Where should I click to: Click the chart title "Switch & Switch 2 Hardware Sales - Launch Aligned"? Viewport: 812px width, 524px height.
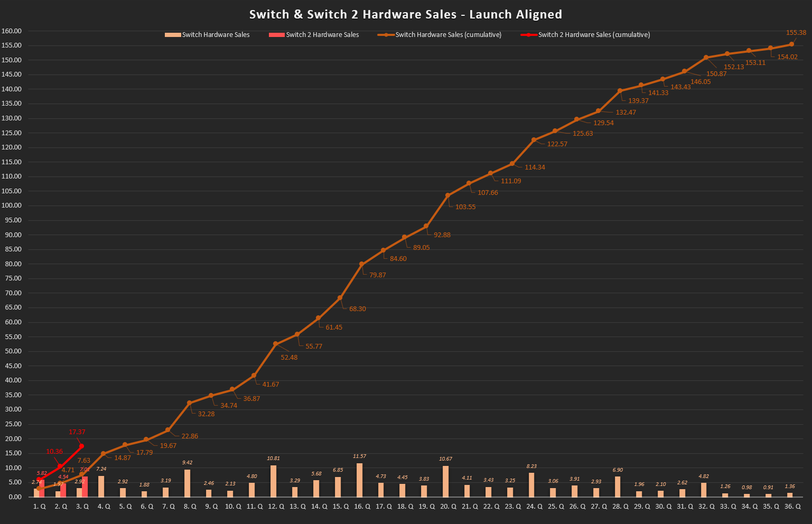click(406, 14)
